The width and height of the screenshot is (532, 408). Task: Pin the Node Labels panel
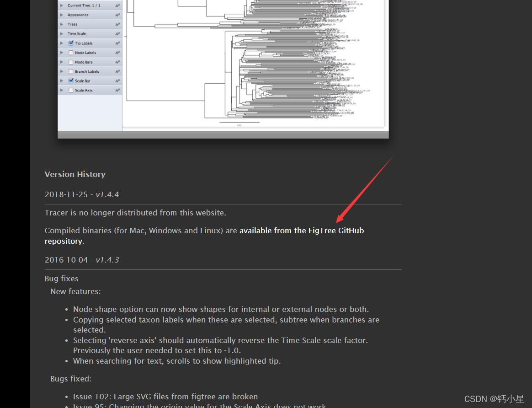117,53
